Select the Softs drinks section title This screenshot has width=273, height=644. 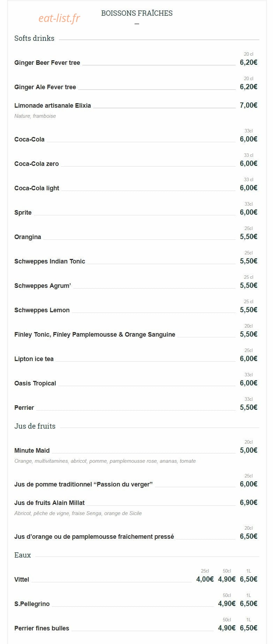pos(34,38)
